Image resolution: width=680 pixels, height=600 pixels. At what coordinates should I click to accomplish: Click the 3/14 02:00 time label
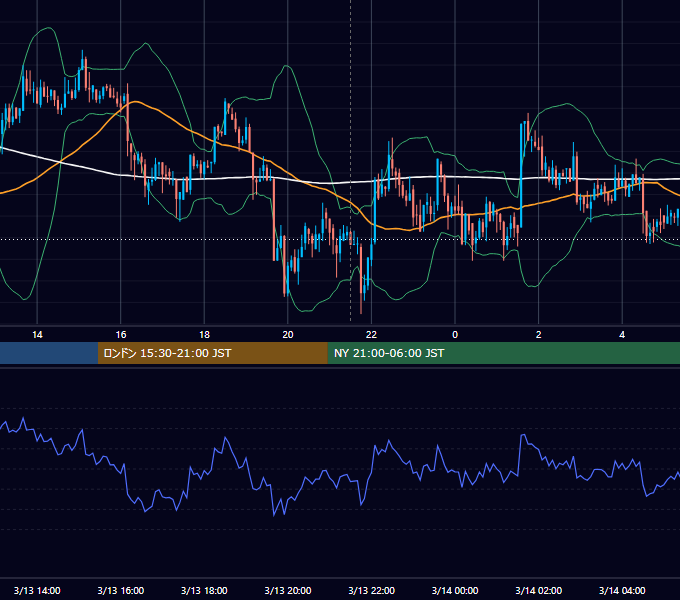pyautogui.click(x=539, y=590)
